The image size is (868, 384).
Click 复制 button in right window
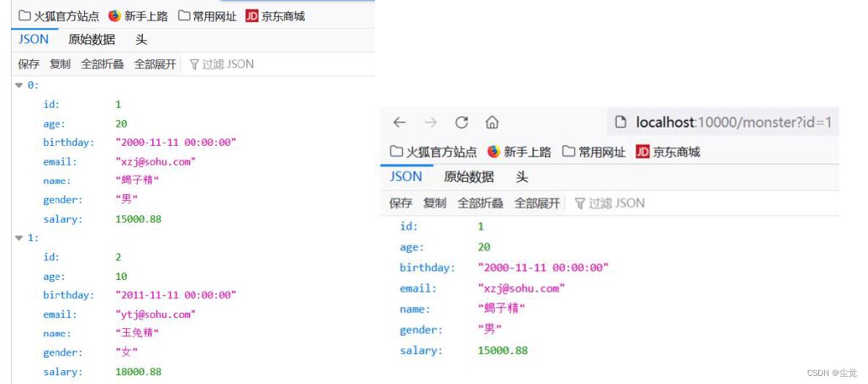coord(434,204)
